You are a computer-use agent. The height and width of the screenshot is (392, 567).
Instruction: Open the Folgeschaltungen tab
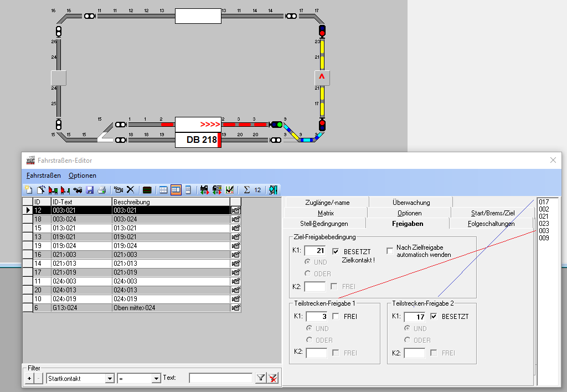point(491,224)
